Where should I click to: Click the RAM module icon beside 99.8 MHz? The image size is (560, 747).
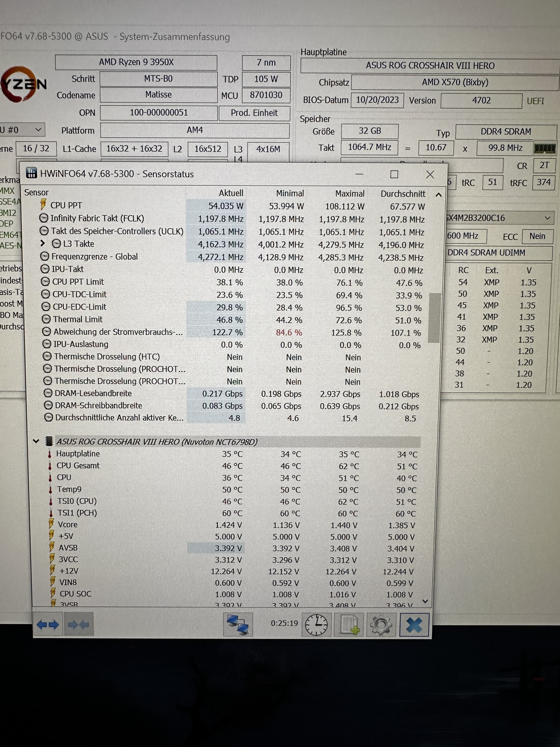tap(544, 148)
